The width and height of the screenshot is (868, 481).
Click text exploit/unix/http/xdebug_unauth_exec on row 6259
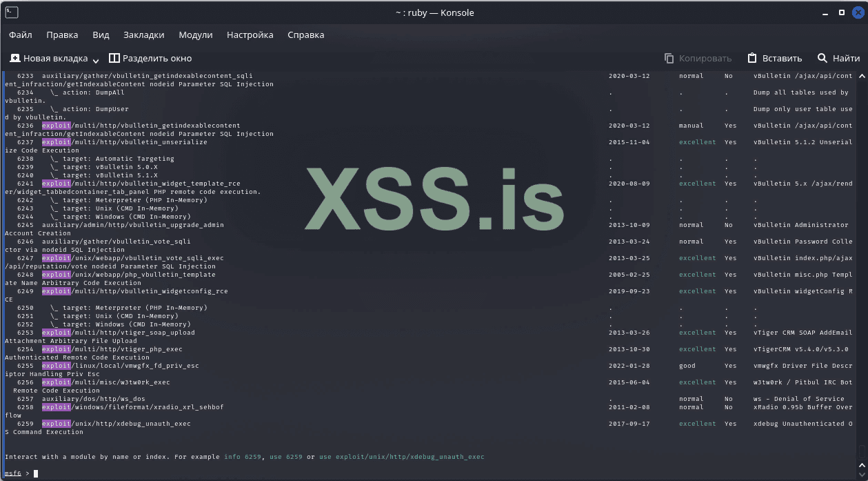click(x=117, y=424)
